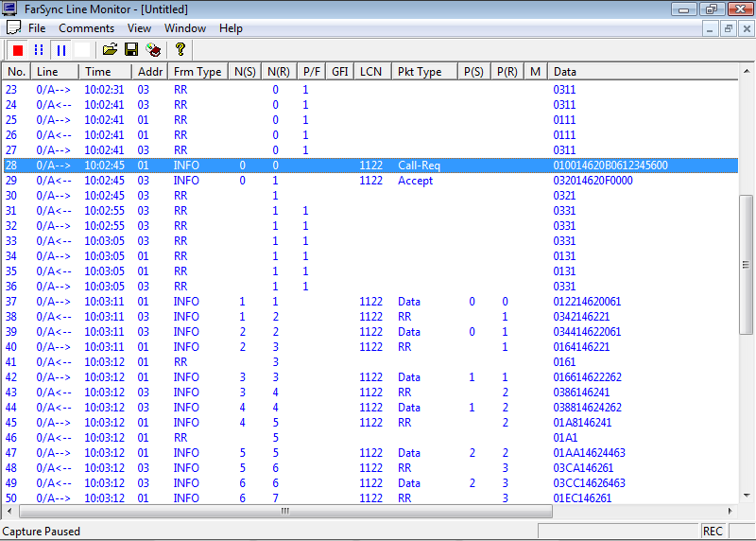Stop capture with the red square button
The width and height of the screenshot is (756, 541).
tap(18, 50)
